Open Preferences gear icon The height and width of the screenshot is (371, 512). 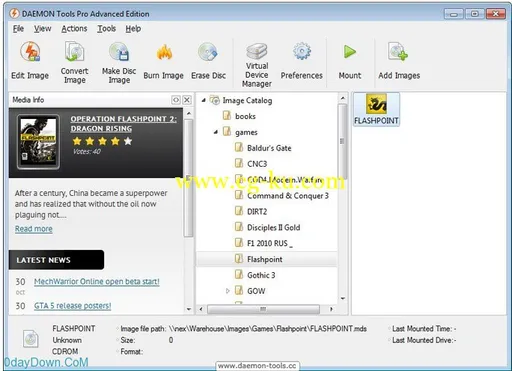click(x=302, y=51)
